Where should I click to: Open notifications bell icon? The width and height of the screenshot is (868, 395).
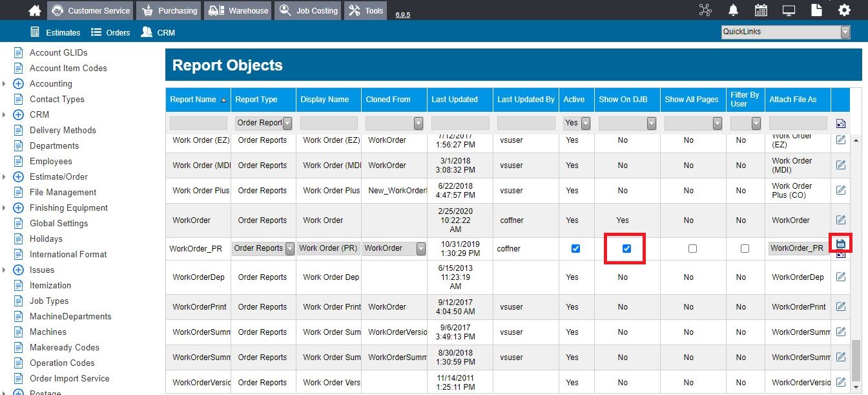click(x=733, y=10)
